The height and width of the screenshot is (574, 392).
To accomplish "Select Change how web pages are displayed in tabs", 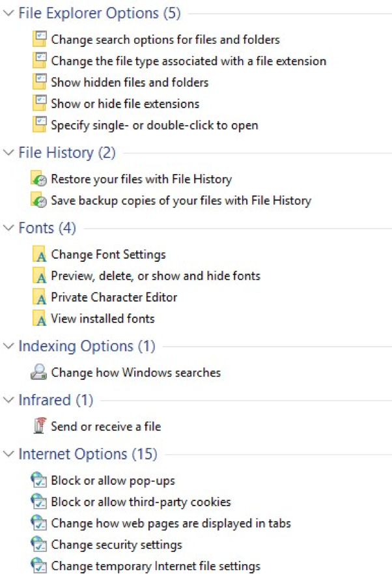I will click(x=171, y=523).
